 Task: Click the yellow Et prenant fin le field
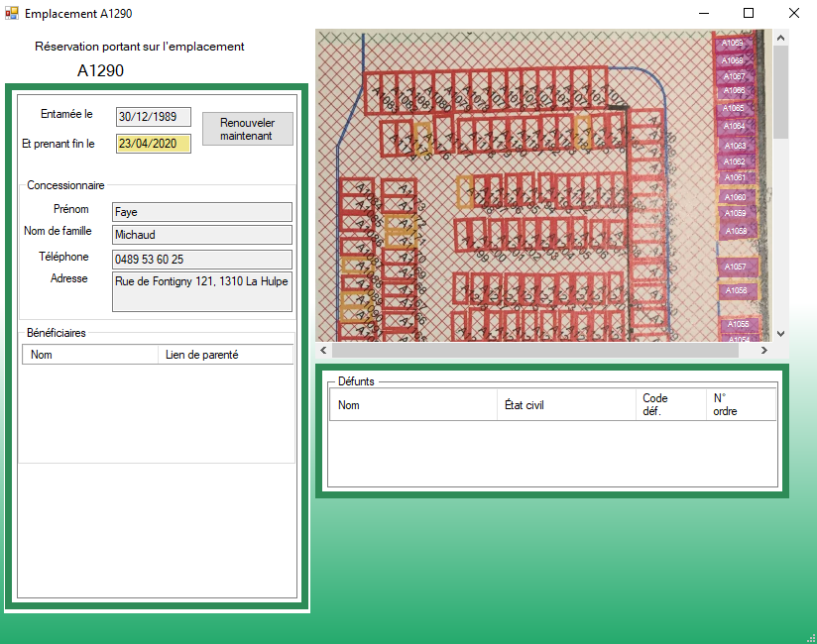click(x=153, y=144)
